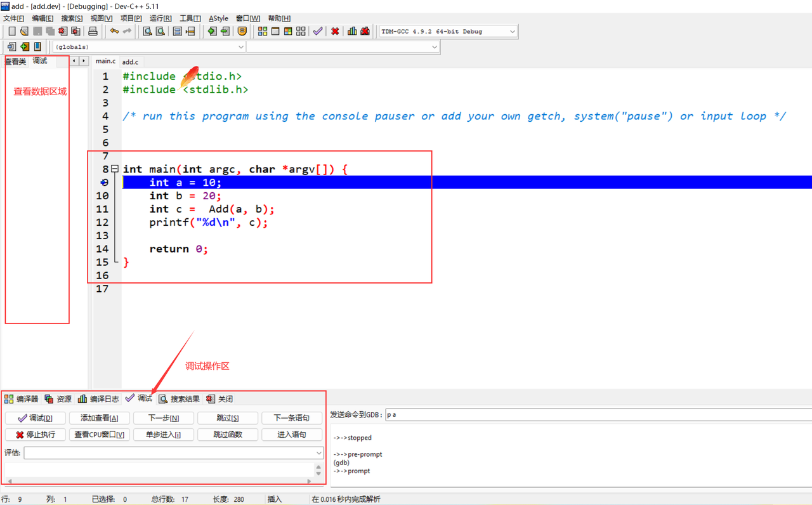Click the Compile and Run toolbar icon

[288, 31]
